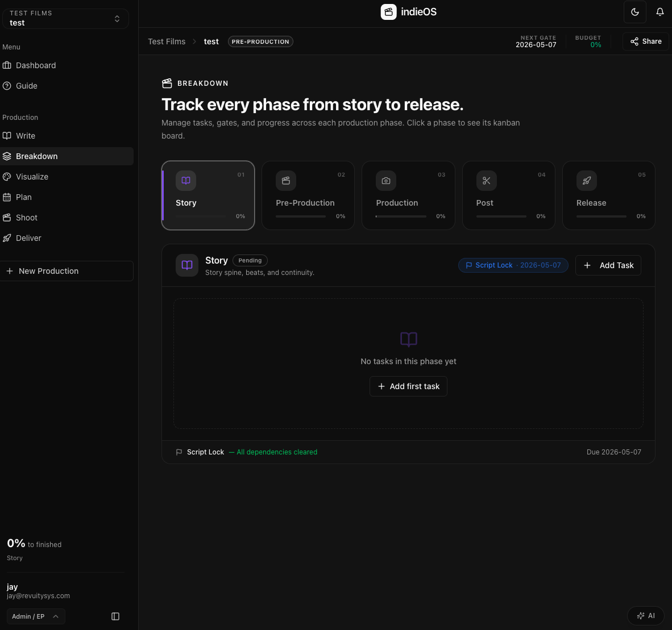
Task: Click Add first task button
Action: click(x=408, y=386)
